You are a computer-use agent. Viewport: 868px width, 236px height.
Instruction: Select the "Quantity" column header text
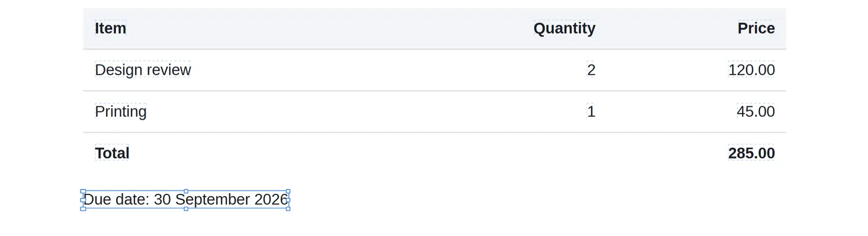point(564,28)
